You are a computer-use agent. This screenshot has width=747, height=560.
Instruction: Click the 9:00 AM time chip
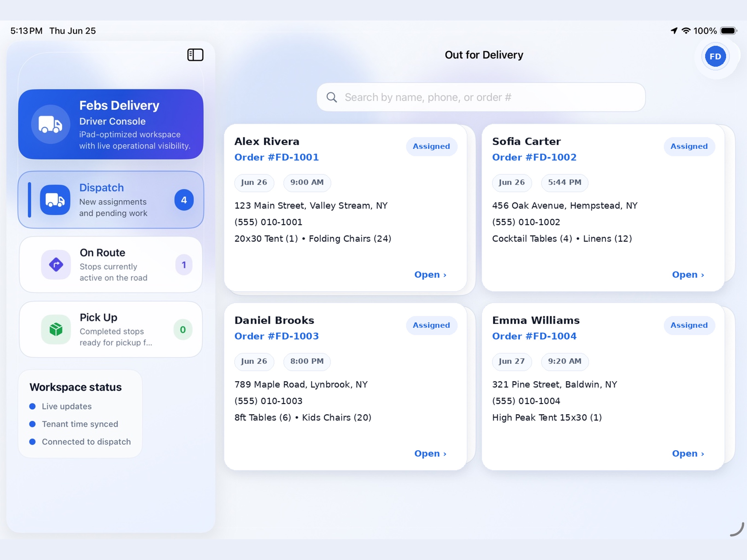[x=307, y=182]
